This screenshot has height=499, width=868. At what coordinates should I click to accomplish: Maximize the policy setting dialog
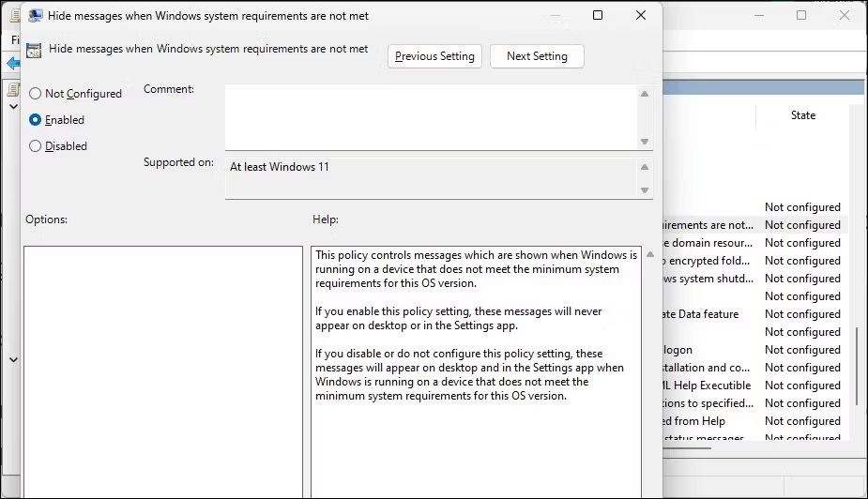[x=598, y=15]
